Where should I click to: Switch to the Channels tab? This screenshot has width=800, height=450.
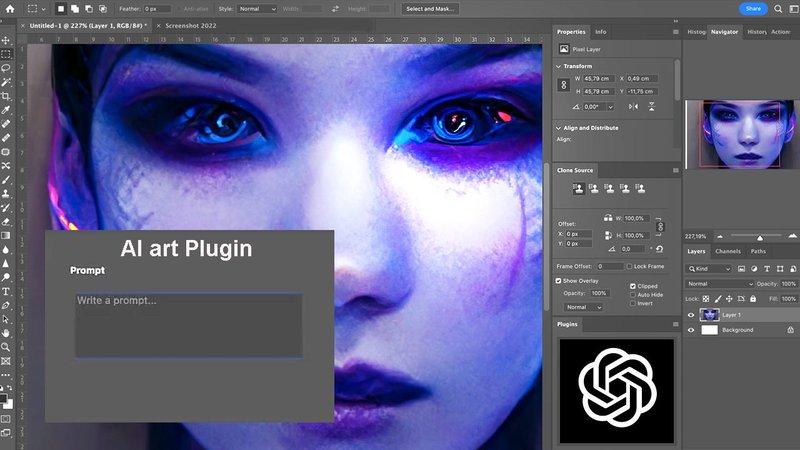(728, 251)
